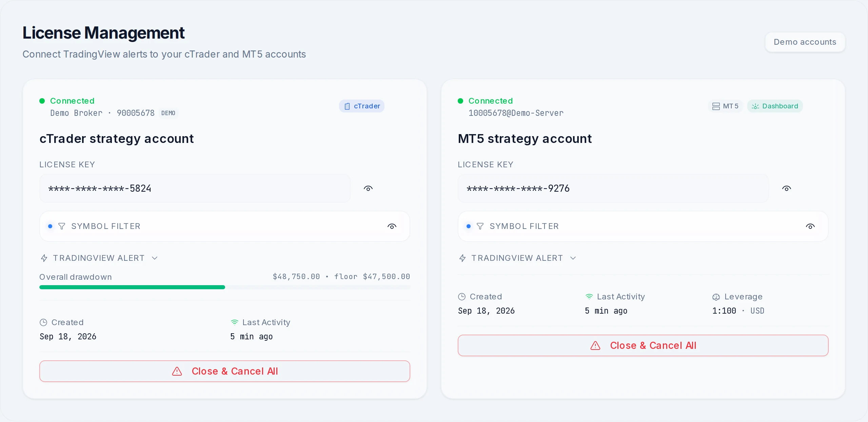Click the green Connected dot on cTrader card
This screenshot has width=868, height=422.
click(x=42, y=101)
